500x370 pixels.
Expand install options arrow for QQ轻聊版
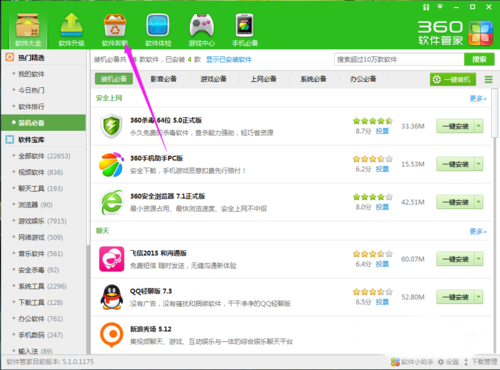pos(479,297)
